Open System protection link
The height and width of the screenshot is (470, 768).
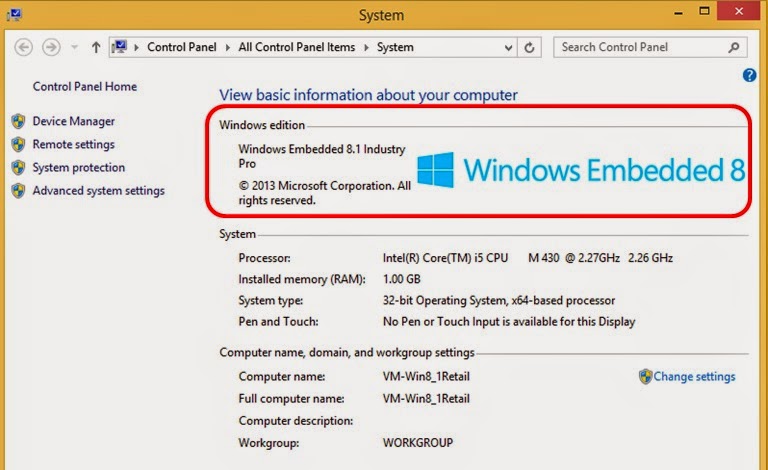(x=79, y=167)
